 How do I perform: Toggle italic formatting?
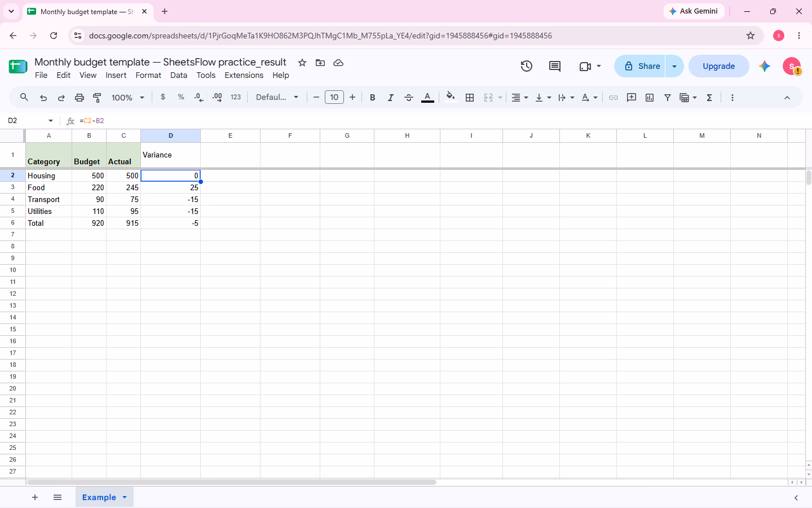(x=391, y=98)
